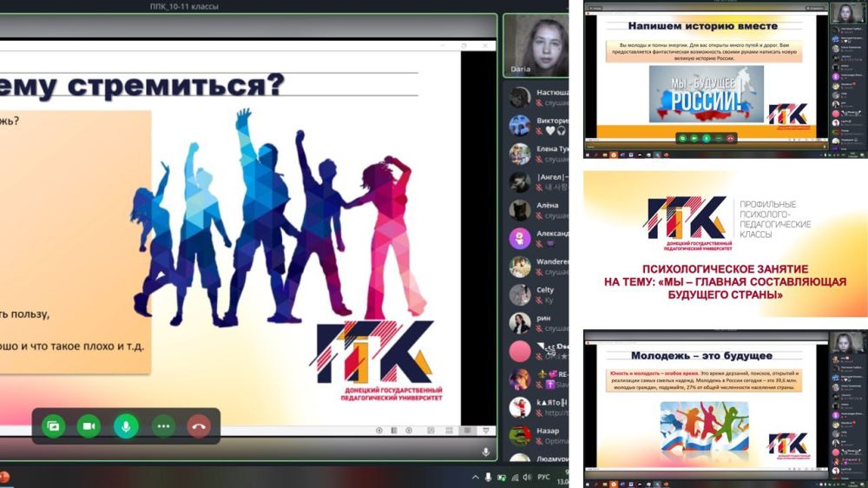
Task: Advance to next slide via slideshow bar arrow
Action: [x=409, y=431]
